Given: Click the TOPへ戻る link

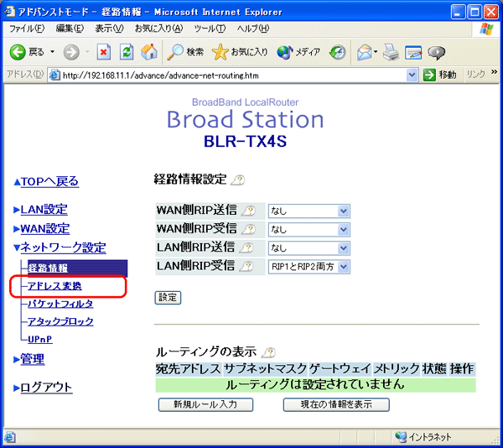Looking at the screenshot, I should tap(49, 182).
